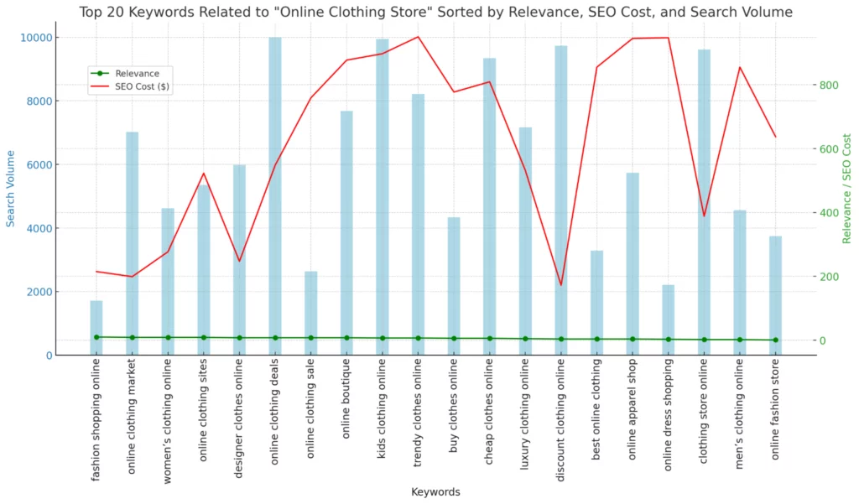Click the red SEO Cost legend line
The width and height of the screenshot is (859, 504).
pos(101,86)
